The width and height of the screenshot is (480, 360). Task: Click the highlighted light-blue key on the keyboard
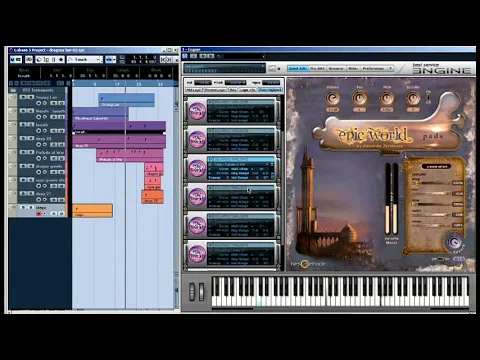tap(259, 302)
